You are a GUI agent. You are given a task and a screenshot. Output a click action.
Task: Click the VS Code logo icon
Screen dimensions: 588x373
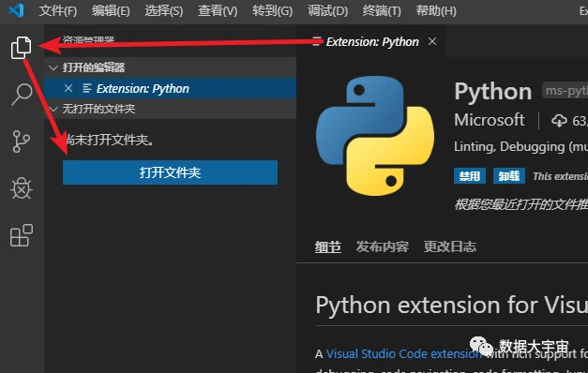tap(17, 10)
